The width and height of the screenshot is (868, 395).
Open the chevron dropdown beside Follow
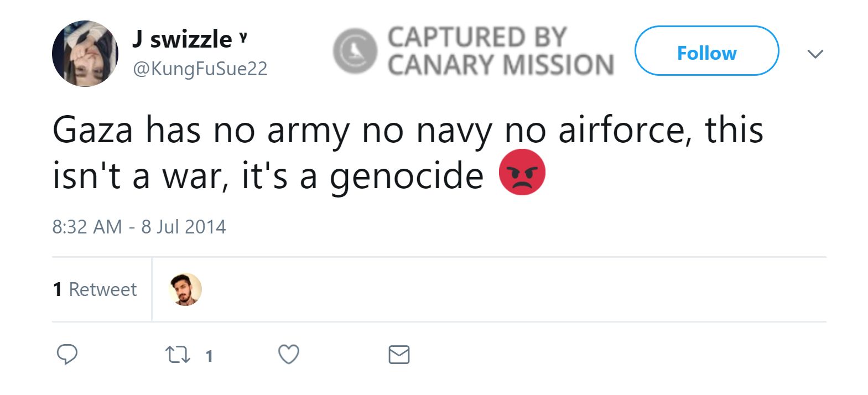pos(815,54)
